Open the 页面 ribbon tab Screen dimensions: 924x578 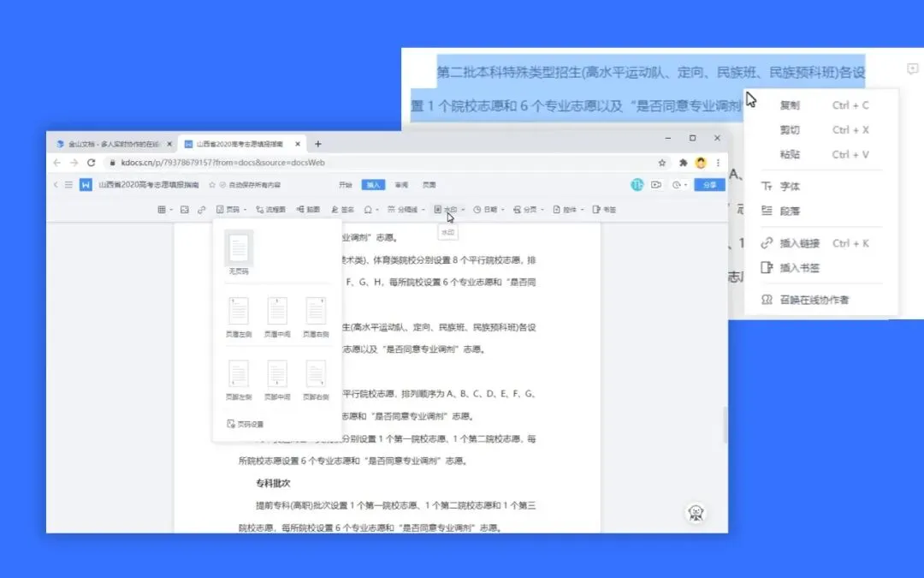tap(429, 185)
